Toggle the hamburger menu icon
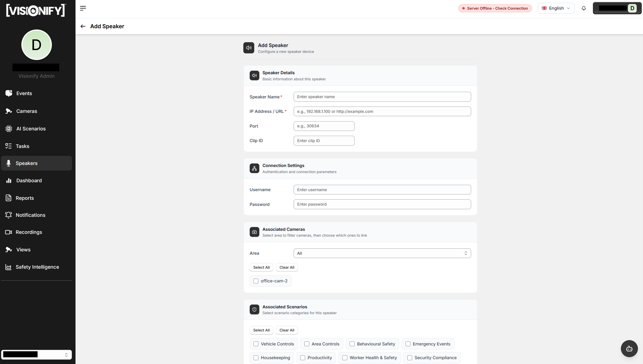This screenshot has width=643, height=364. pyautogui.click(x=83, y=8)
